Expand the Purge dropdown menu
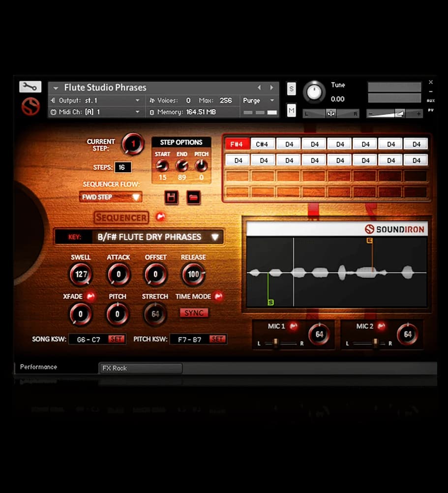Viewport: 448px width, 493px height. 259,100
